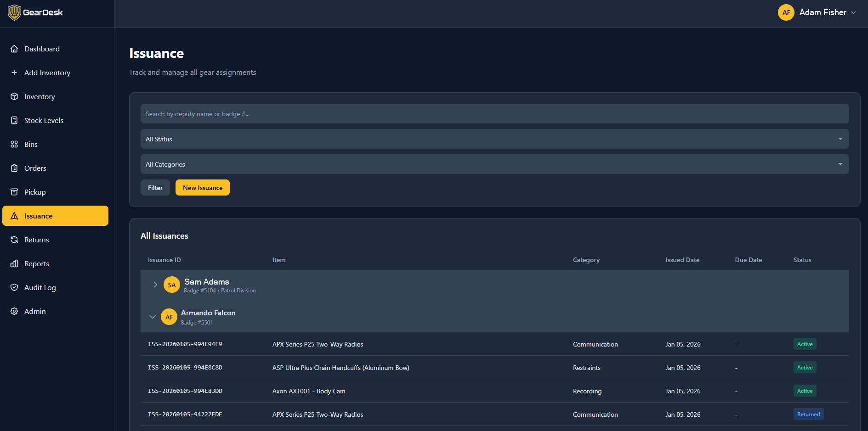This screenshot has height=431, width=868.
Task: Click the Add Inventory plus icon
Action: click(14, 73)
